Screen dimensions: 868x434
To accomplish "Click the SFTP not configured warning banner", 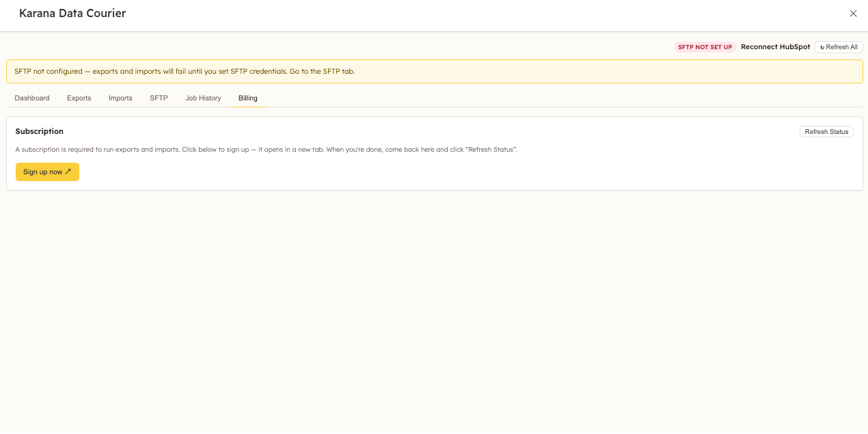I will pyautogui.click(x=435, y=71).
